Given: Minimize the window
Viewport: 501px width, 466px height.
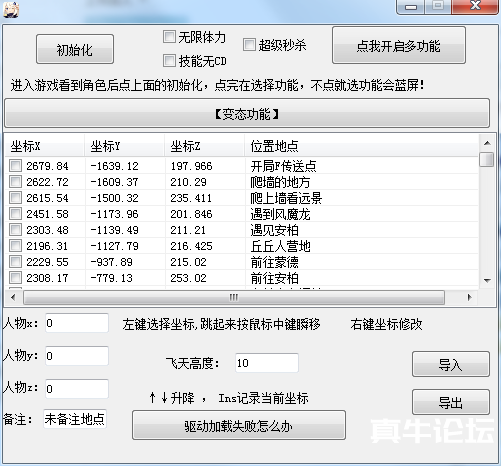Looking at the screenshot, I should tap(411, 7).
